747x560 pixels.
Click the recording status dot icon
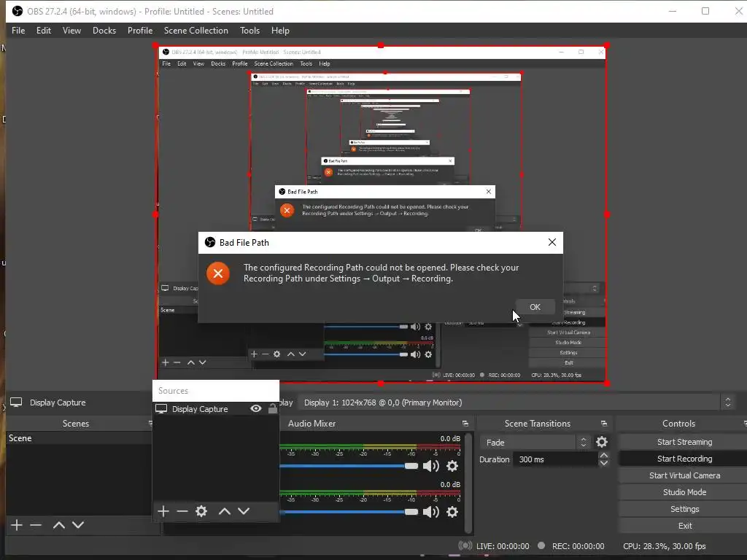coord(541,545)
